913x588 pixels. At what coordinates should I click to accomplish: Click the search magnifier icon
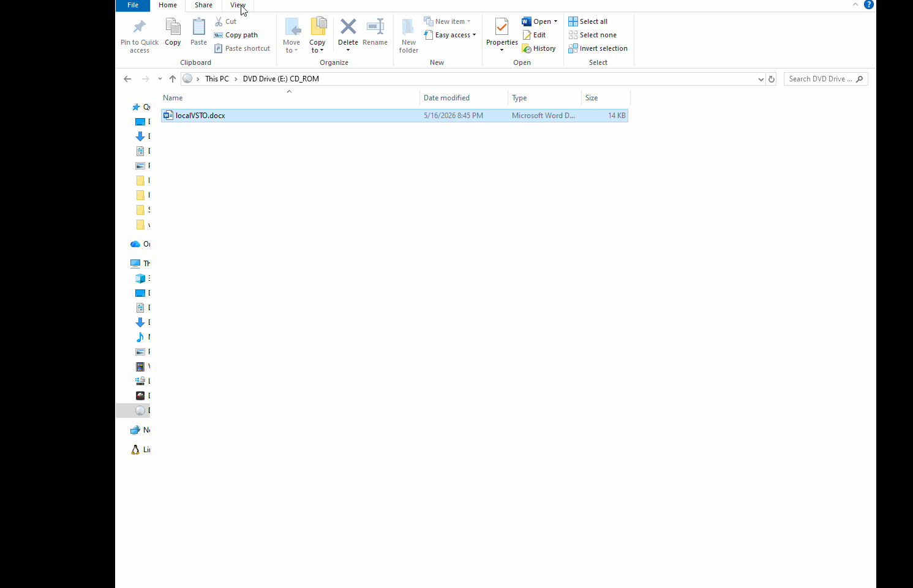click(x=860, y=79)
